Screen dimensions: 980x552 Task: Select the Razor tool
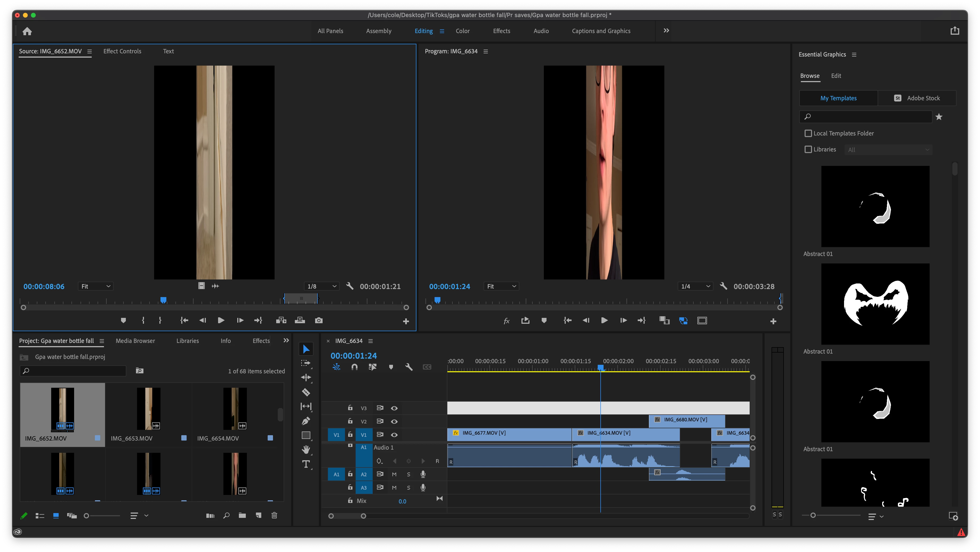(306, 392)
